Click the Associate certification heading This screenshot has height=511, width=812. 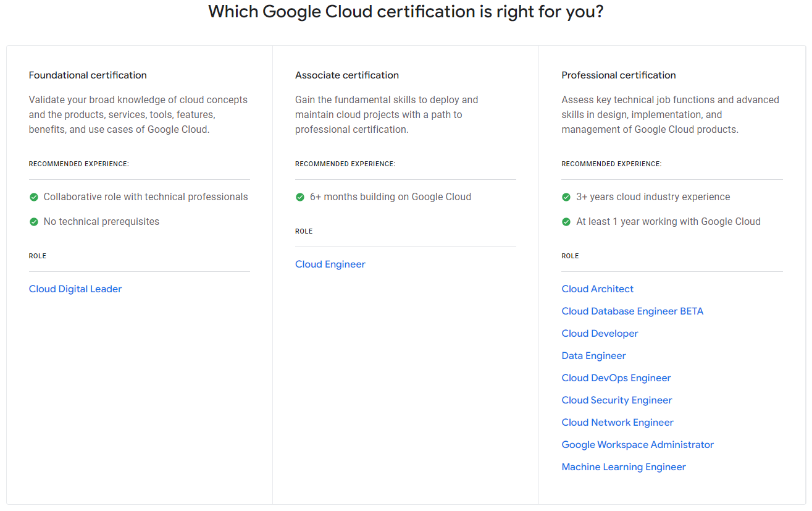[x=347, y=75]
